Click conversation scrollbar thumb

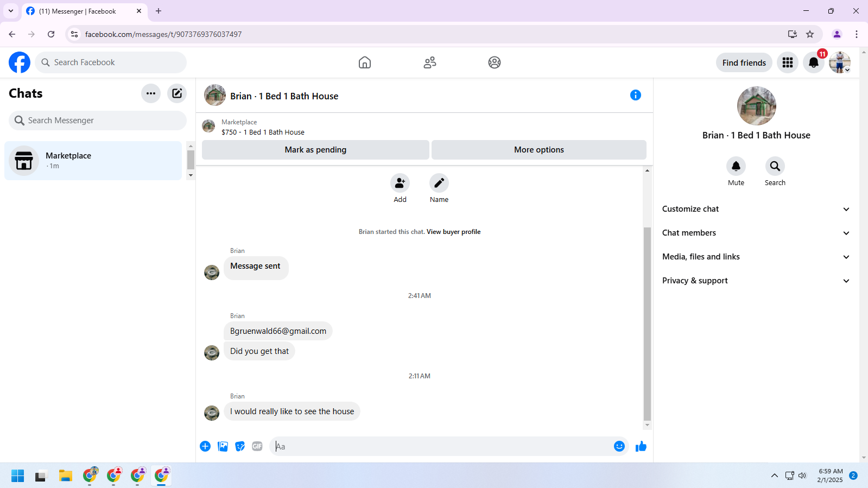pos(647,324)
